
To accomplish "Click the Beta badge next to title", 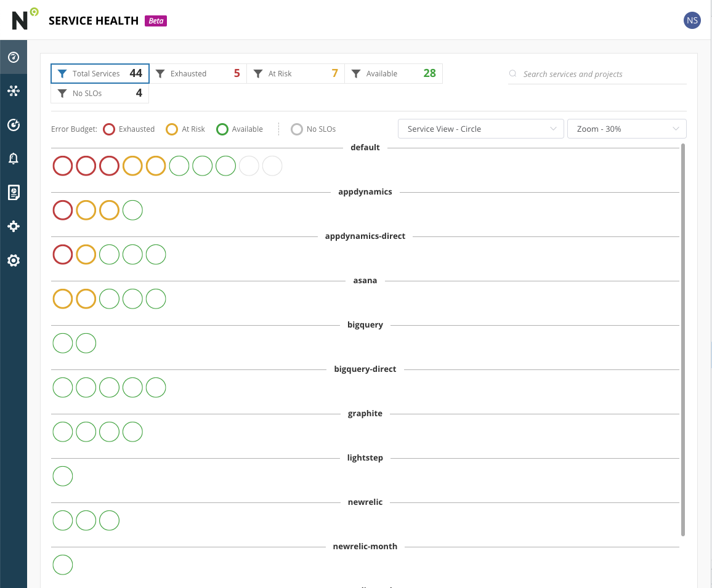I will point(156,21).
